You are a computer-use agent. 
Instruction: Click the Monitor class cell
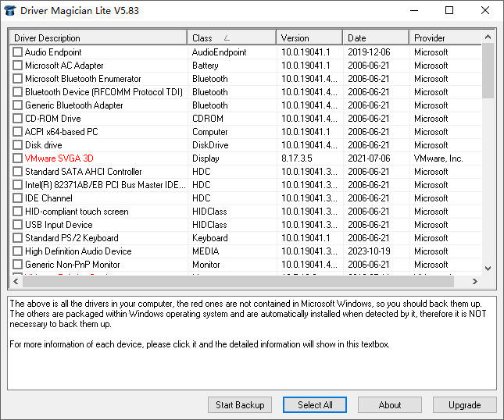[x=206, y=265]
